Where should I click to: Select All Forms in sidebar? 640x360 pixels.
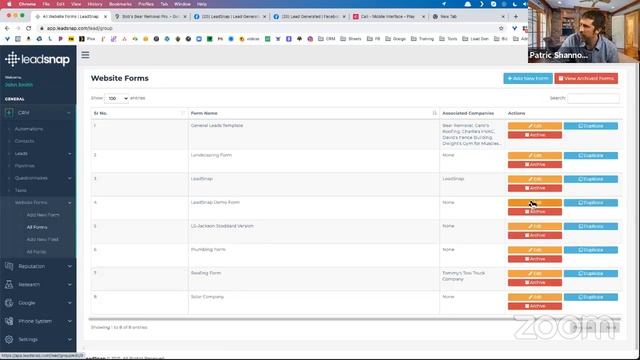[37, 227]
